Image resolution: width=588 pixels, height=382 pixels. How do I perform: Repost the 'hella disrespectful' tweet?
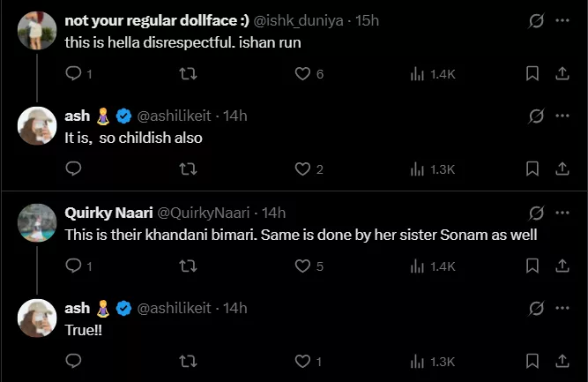coord(188,74)
